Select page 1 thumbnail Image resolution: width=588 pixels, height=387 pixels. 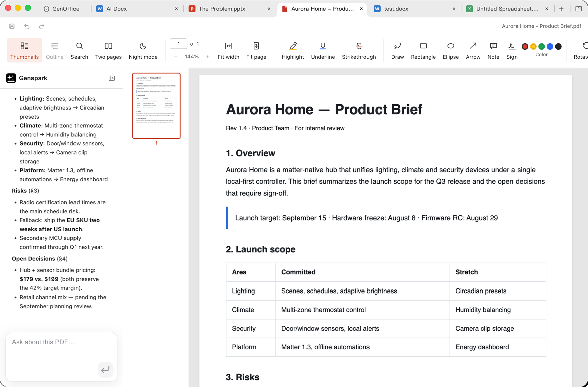coord(156,106)
